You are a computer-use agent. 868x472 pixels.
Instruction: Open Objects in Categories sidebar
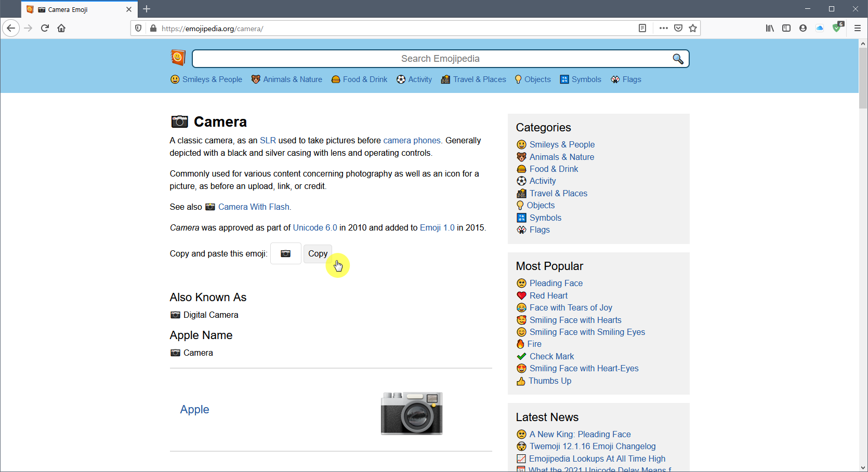pos(541,205)
